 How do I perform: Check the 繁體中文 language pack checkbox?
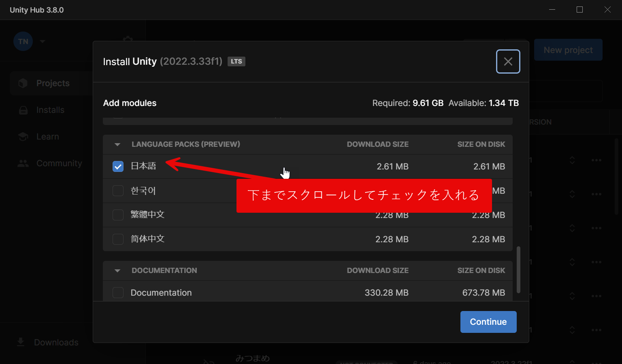(118, 215)
